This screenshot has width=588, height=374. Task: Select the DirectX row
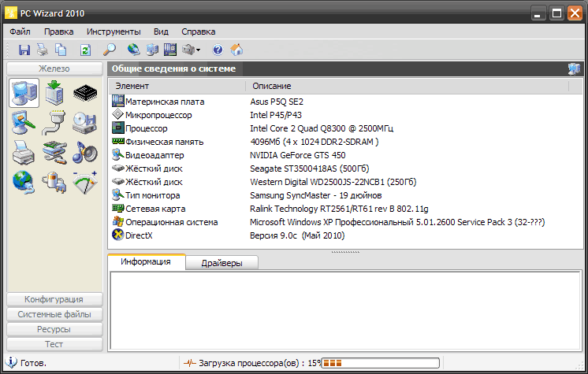tap(345, 235)
